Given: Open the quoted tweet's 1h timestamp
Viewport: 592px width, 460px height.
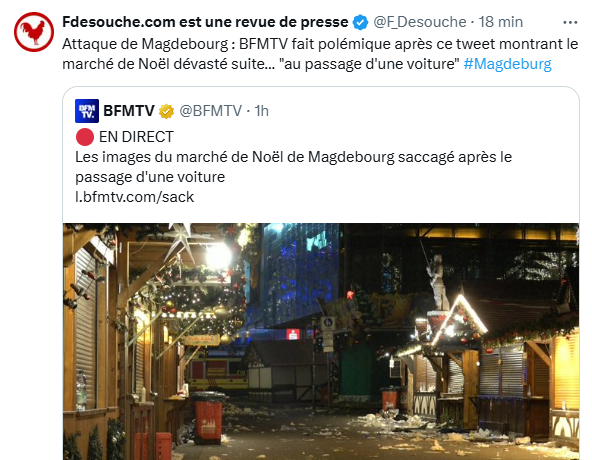Looking at the screenshot, I should coord(261,111).
